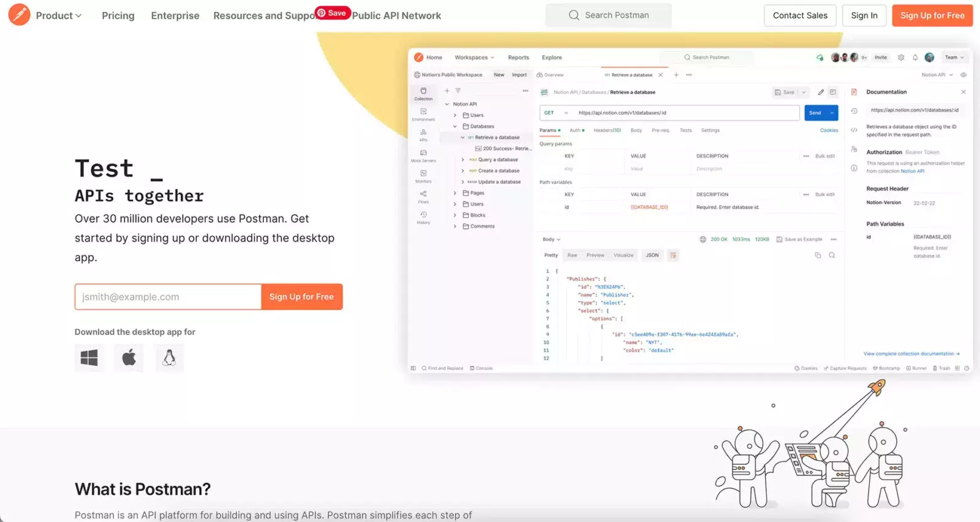
Task: Click the email address input field
Action: tap(168, 297)
